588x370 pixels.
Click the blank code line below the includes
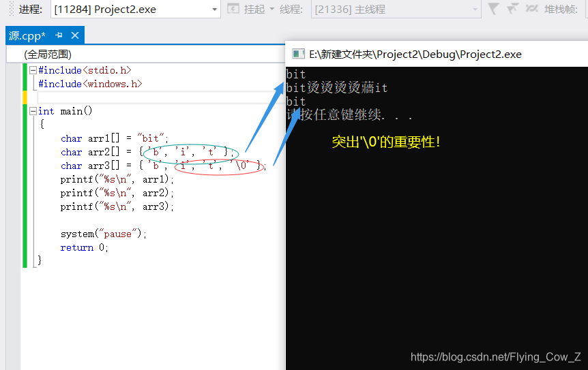click(161, 97)
